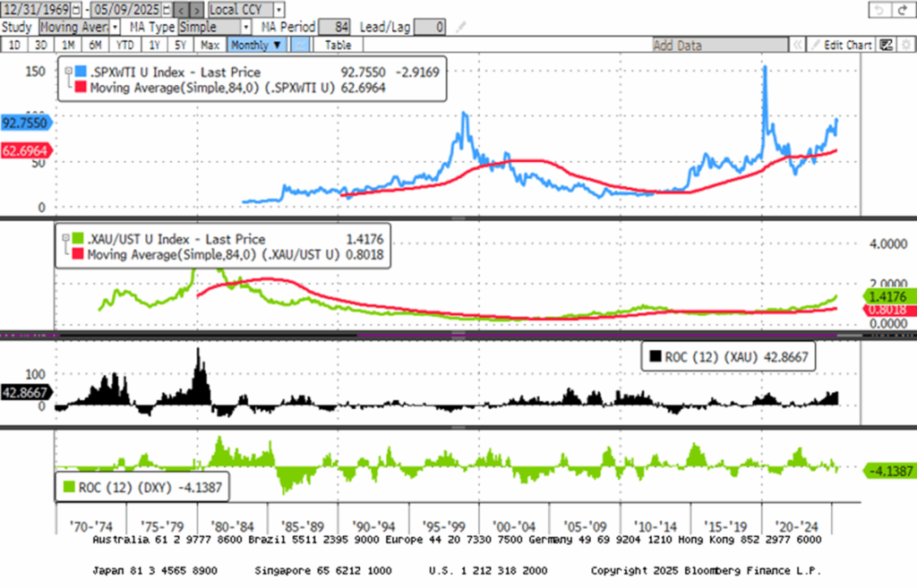Image resolution: width=917 pixels, height=588 pixels.
Task: Click the start date field 12/31/1969
Action: tap(36, 10)
